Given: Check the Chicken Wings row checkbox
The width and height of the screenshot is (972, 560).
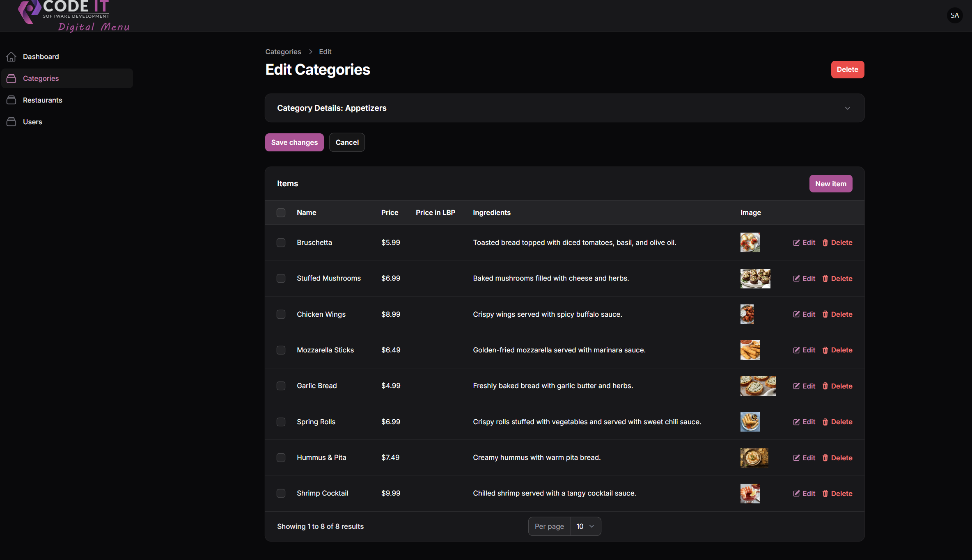Looking at the screenshot, I should coord(281,314).
